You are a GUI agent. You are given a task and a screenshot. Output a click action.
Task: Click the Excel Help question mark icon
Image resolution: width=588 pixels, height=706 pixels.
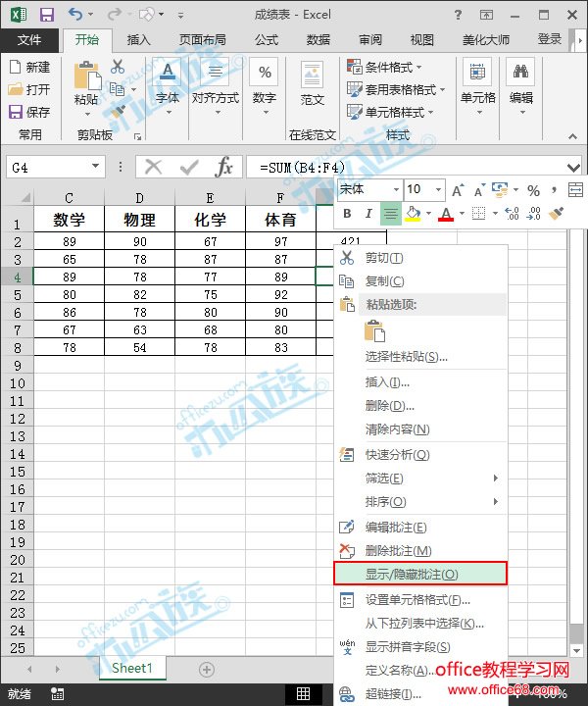click(x=458, y=15)
